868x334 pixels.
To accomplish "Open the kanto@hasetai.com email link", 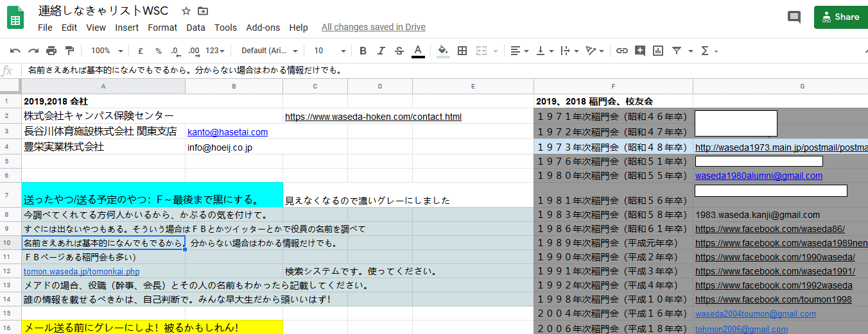I will [227, 132].
